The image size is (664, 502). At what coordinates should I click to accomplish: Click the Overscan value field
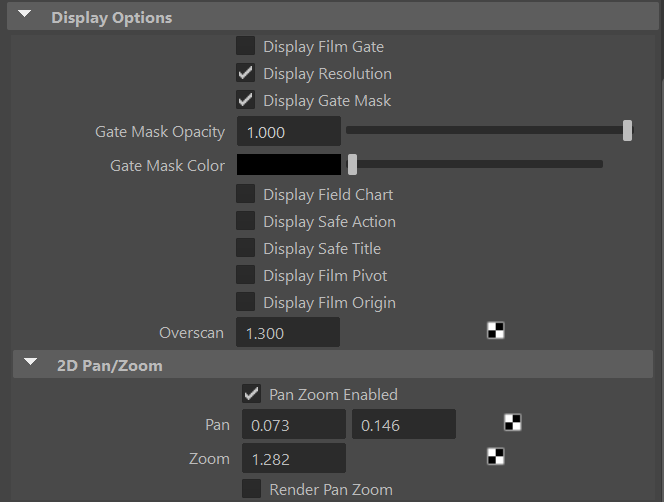tap(288, 333)
